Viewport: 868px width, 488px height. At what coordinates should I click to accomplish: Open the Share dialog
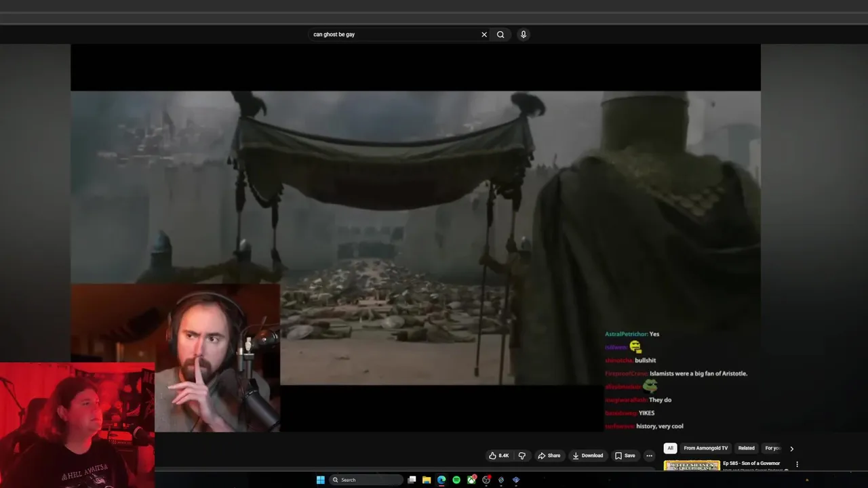549,455
